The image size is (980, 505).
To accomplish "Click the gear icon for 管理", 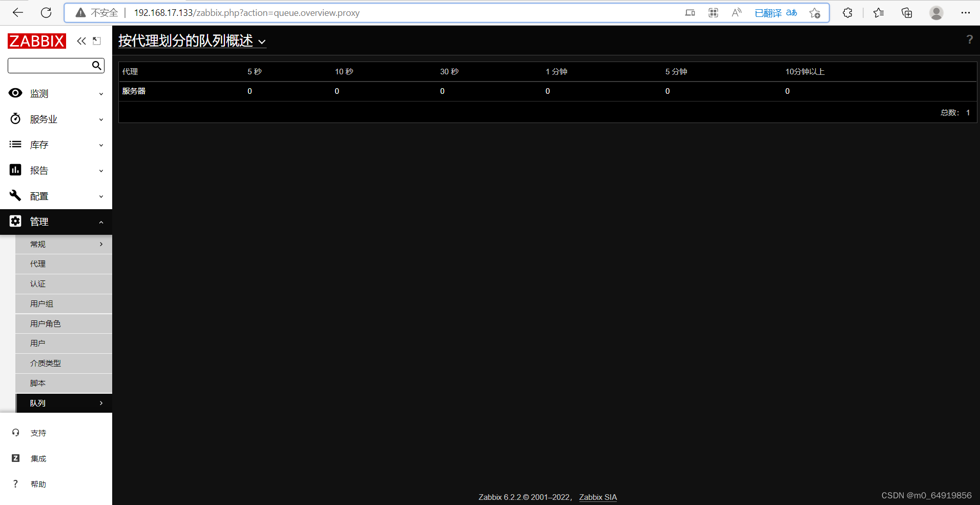I will (15, 221).
